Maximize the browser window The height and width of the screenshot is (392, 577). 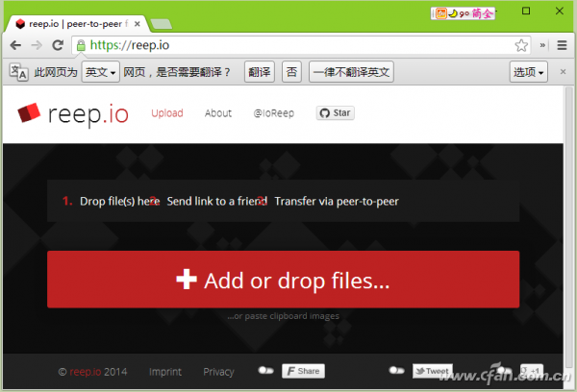526,11
